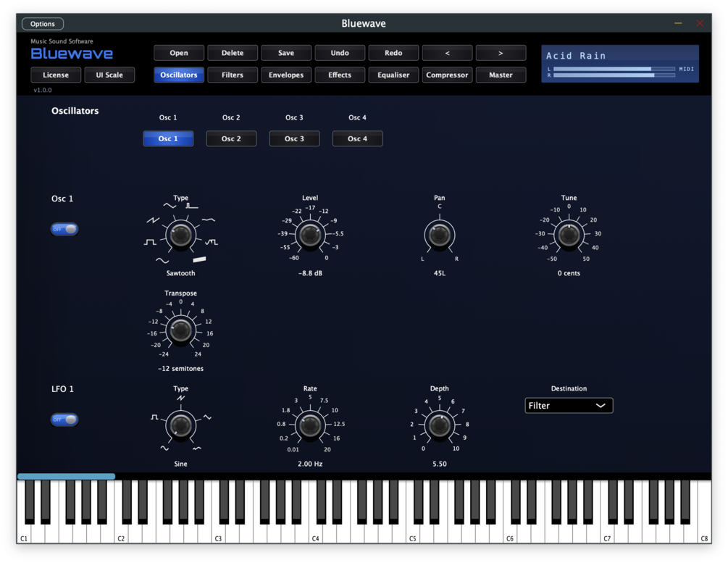The width and height of the screenshot is (728, 563).
Task: Click the 0 cents tune value
Action: pos(569,273)
